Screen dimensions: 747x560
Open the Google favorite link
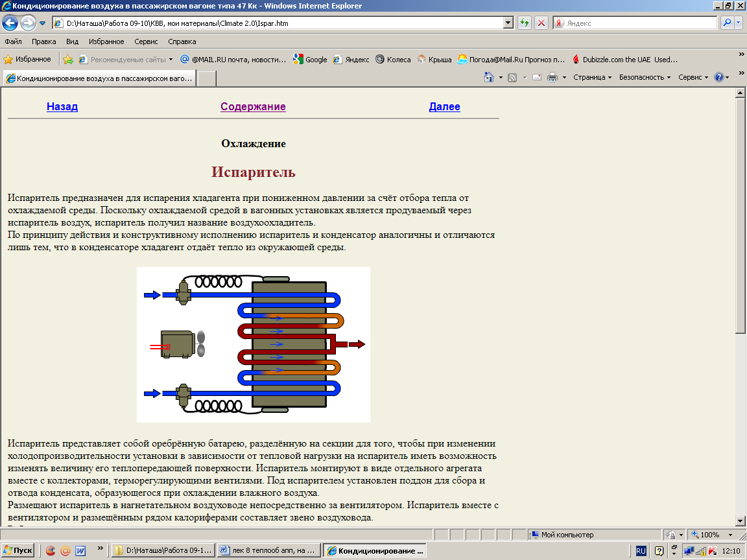click(x=310, y=60)
